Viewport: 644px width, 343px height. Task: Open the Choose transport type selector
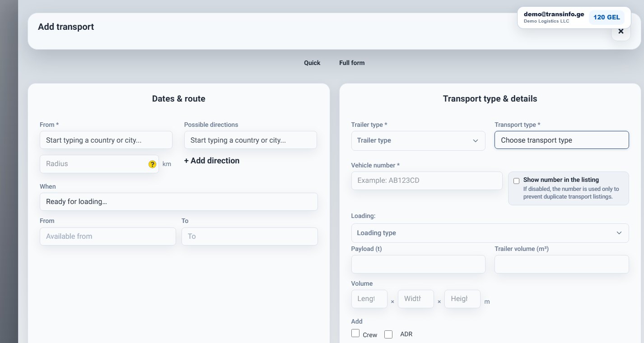pos(562,140)
